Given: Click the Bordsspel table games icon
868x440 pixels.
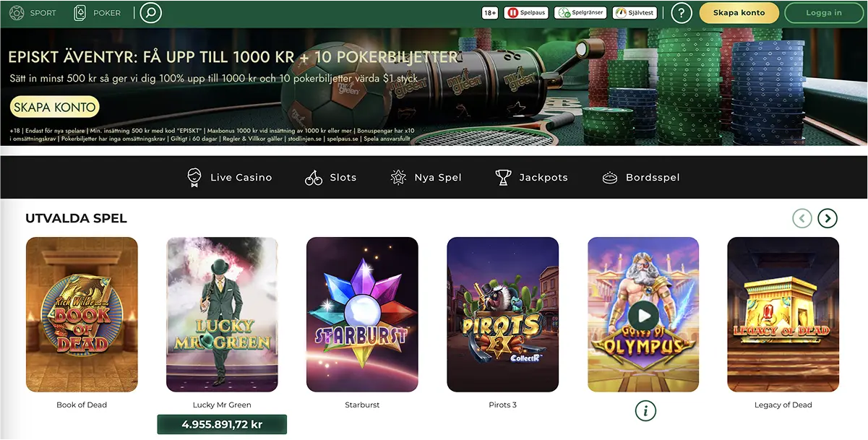Looking at the screenshot, I should [610, 176].
